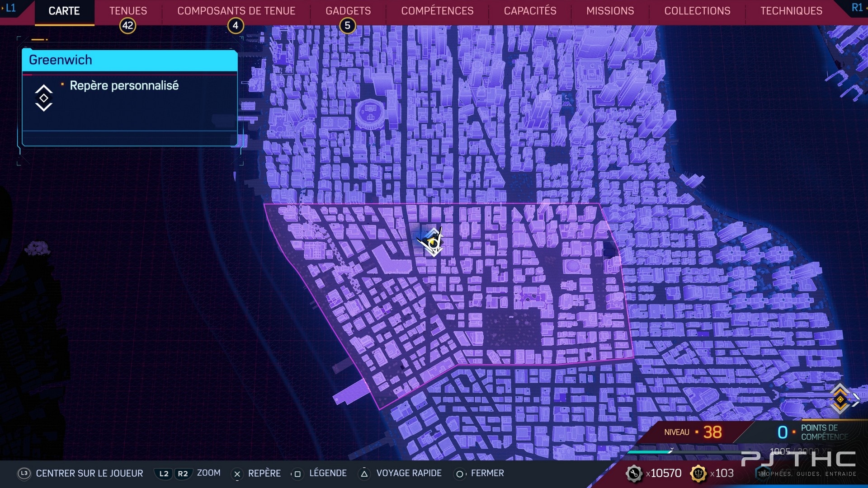868x488 pixels.
Task: Click the gold diamond waypoint marker near the map edge
Action: [x=840, y=399]
